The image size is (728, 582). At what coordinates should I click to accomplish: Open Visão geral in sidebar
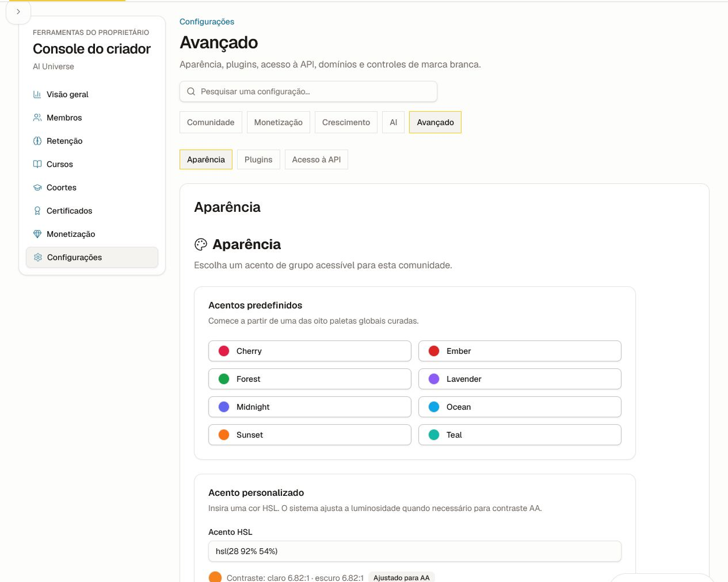pyautogui.click(x=92, y=94)
